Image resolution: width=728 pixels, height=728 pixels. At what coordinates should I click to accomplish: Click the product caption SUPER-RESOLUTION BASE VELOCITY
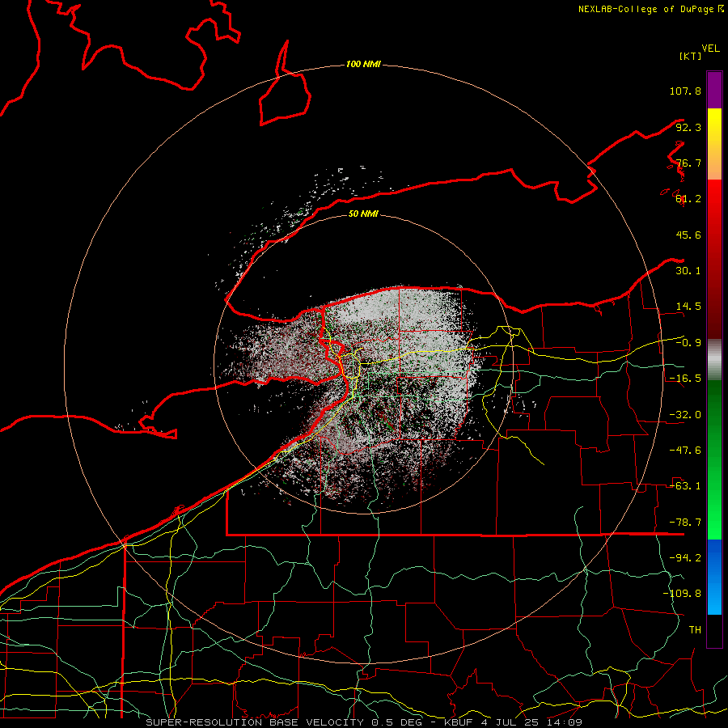[255, 722]
